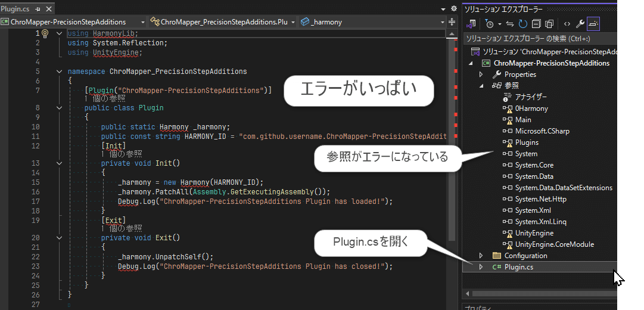644x310 pixels.
Task: Select the System.Data.DataSetExtensions reference
Action: [564, 187]
